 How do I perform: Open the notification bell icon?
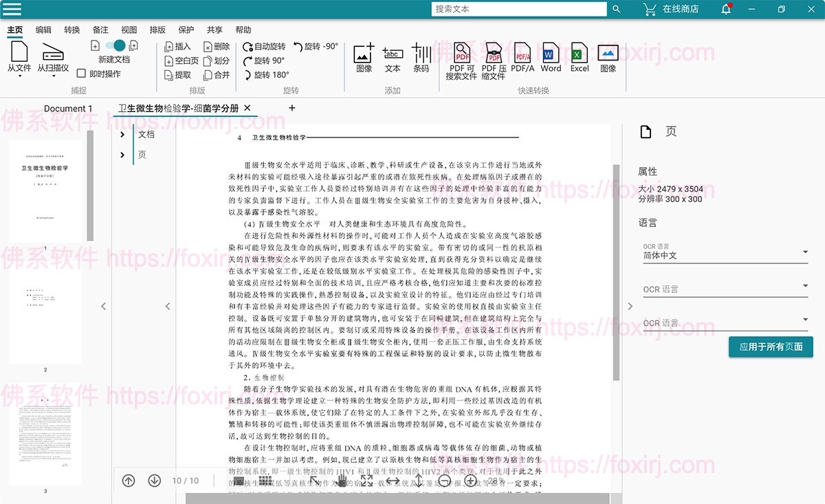click(726, 9)
